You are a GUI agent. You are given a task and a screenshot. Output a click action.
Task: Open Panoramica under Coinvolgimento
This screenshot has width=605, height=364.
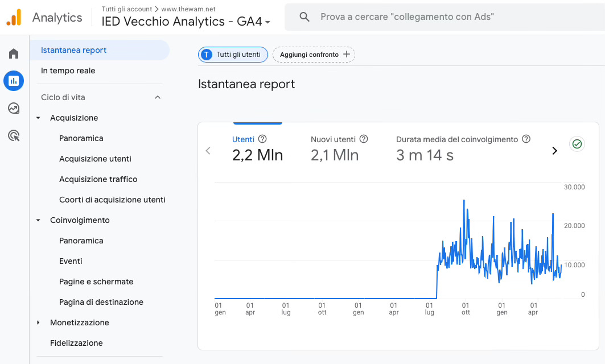[81, 241]
